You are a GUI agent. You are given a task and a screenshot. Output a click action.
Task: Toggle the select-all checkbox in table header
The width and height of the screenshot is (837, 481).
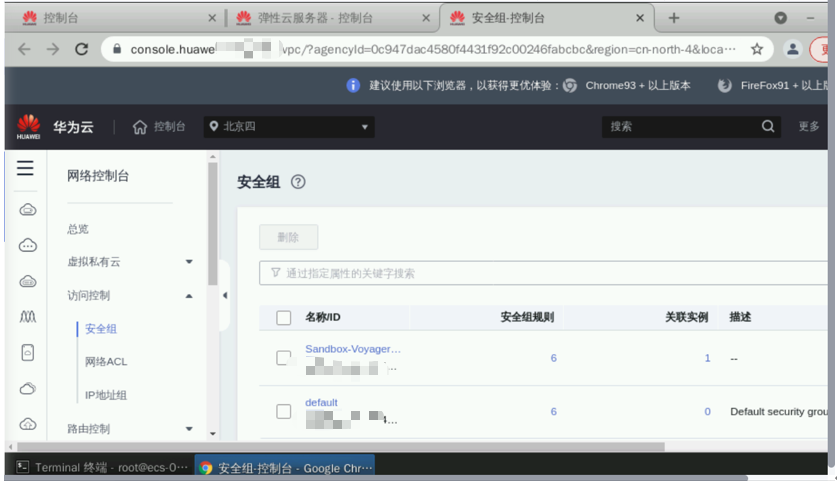tap(283, 318)
